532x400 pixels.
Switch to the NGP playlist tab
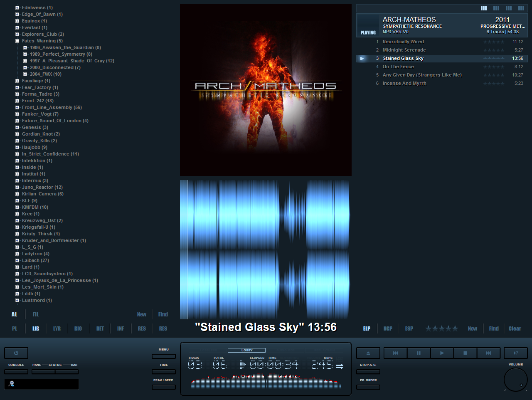[x=388, y=329]
